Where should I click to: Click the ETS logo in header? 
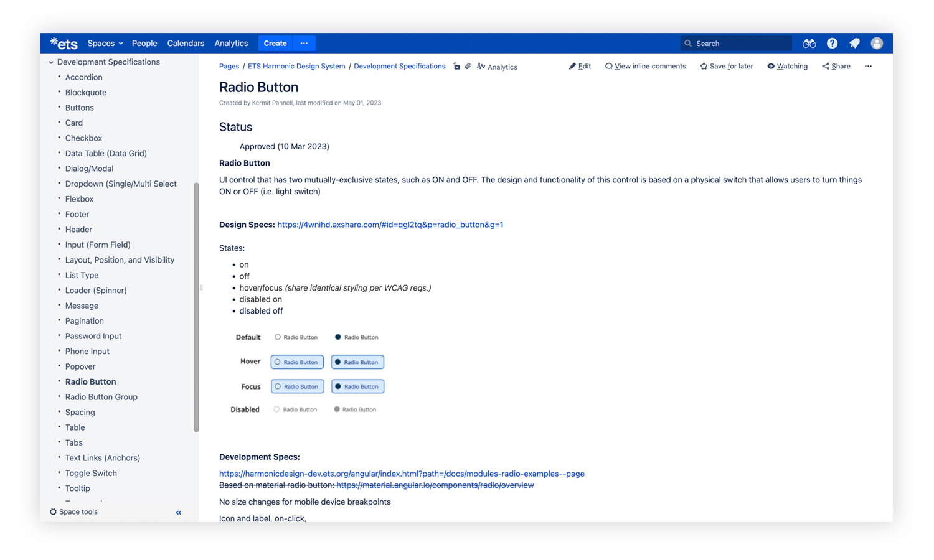(64, 43)
